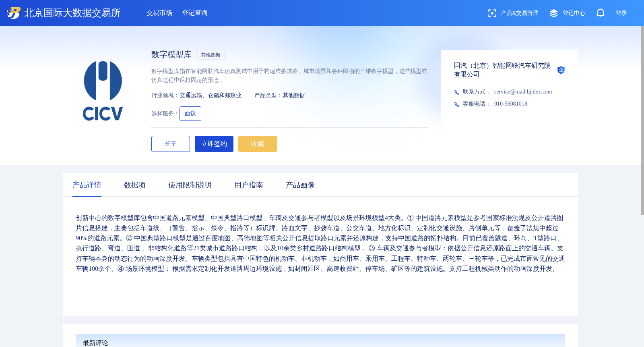Click the CICV product logo

[103, 91]
